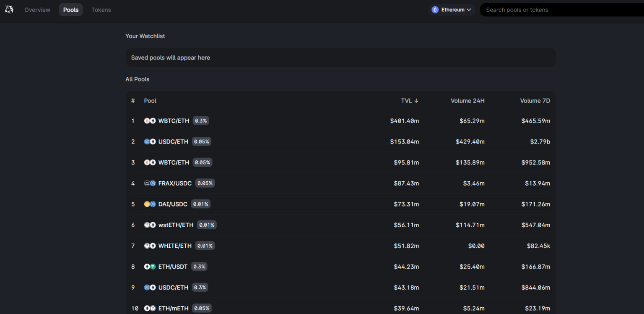Click FRAX/USDC pool token icons
Image resolution: width=644 pixels, height=314 pixels.
click(x=150, y=183)
